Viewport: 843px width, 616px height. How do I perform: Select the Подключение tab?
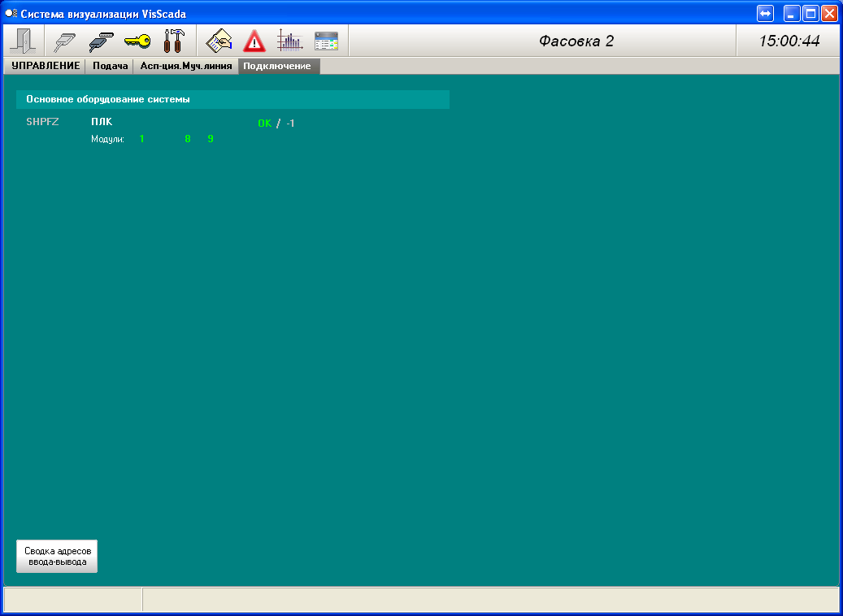click(x=277, y=66)
